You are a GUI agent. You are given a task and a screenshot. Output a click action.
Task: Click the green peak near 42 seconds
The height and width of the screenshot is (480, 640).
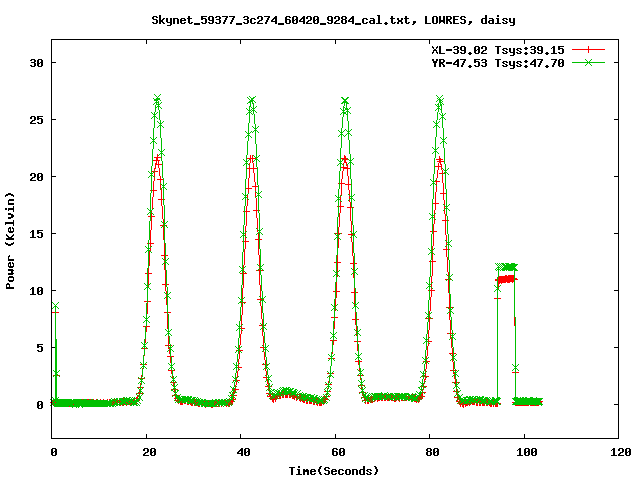(251, 100)
